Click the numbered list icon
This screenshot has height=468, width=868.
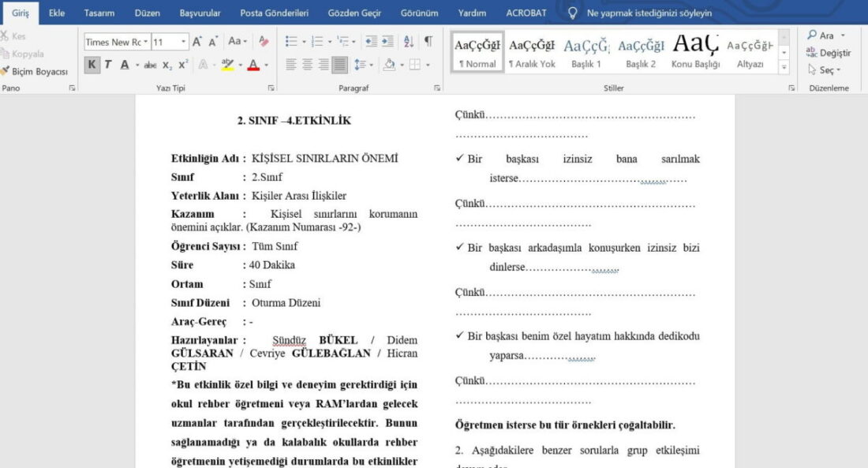tap(317, 41)
